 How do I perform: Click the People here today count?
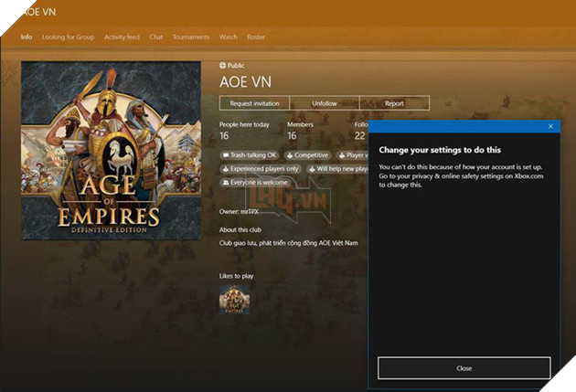click(x=224, y=136)
